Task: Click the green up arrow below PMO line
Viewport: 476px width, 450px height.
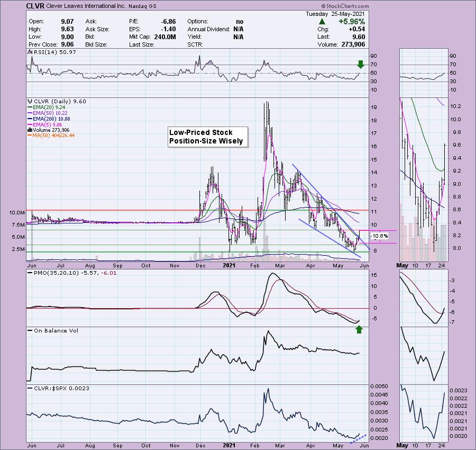Action: pos(359,329)
